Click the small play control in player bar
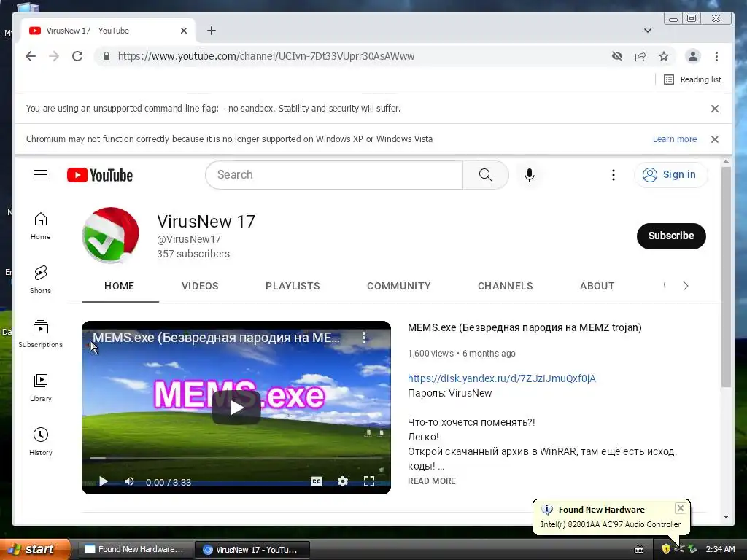Image resolution: width=747 pixels, height=560 pixels. 104,481
